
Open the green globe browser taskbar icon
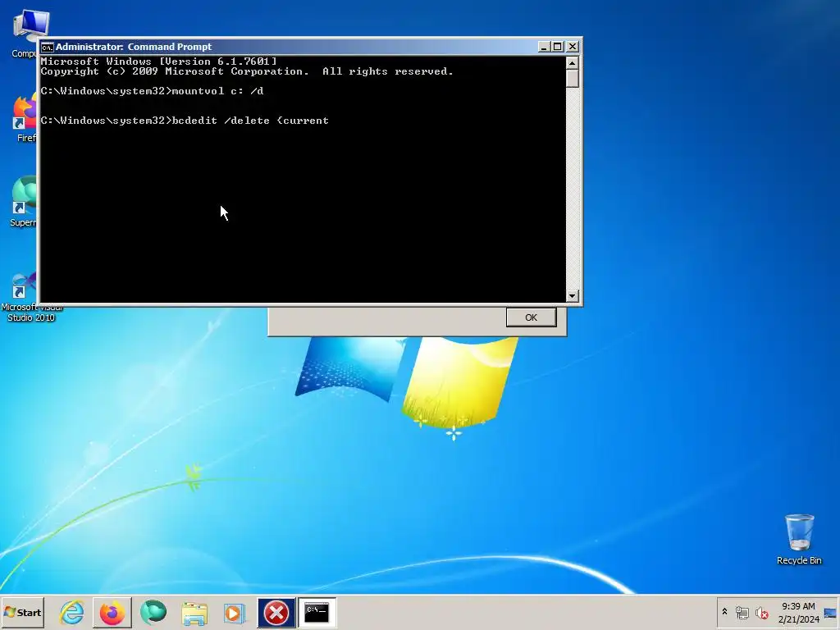153,612
